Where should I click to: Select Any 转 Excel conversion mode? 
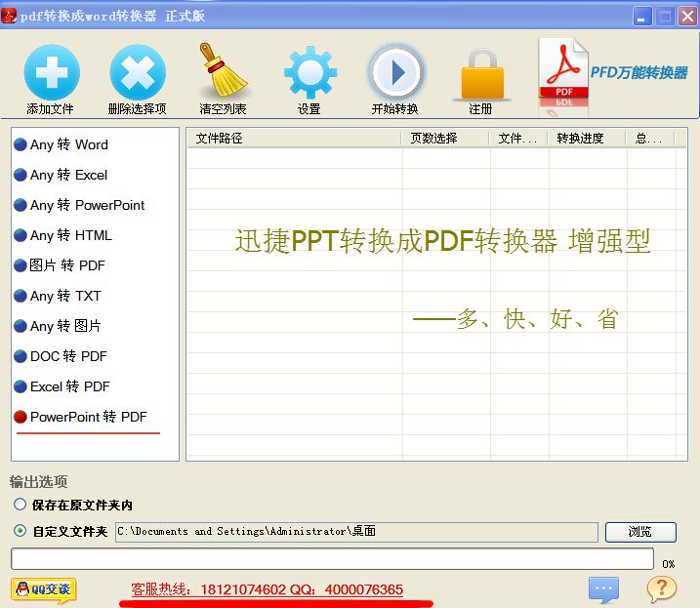(61, 175)
